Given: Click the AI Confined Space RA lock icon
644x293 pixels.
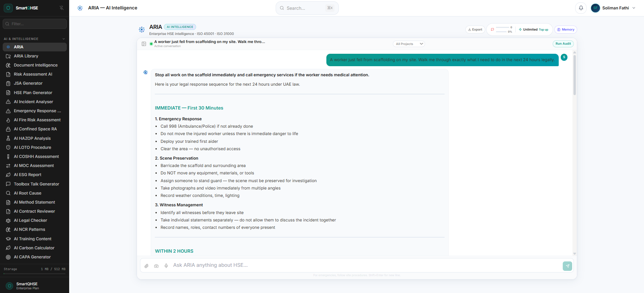Looking at the screenshot, I should tap(8, 129).
